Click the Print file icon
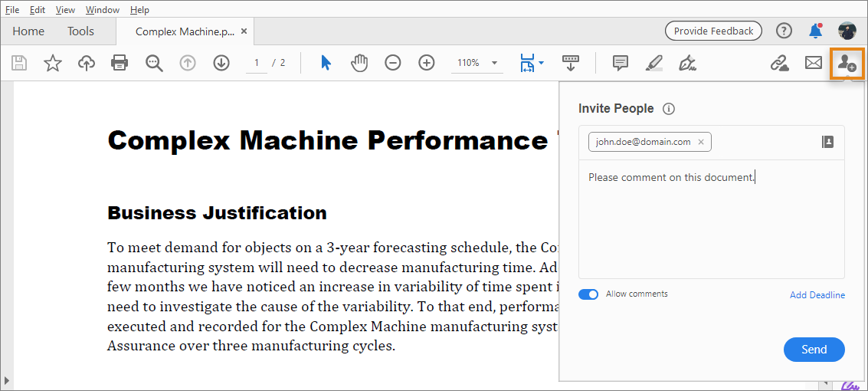Screen dimensions: 868x391 (x=120, y=63)
